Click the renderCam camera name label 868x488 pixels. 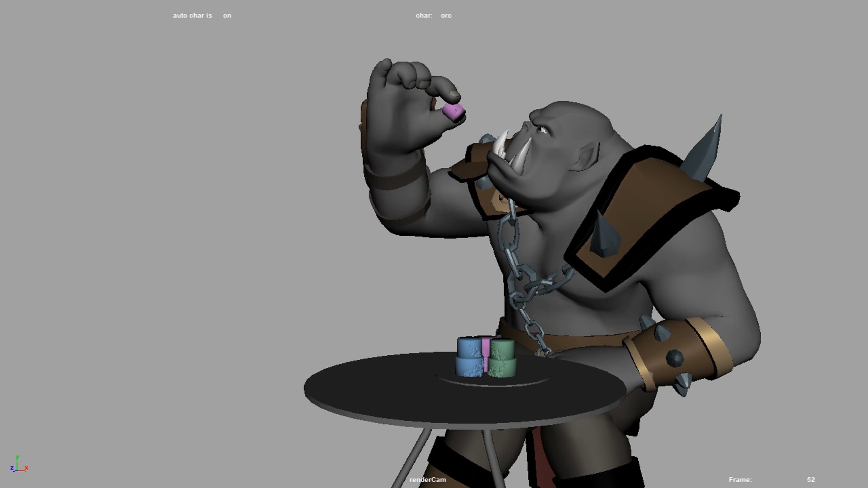point(427,480)
